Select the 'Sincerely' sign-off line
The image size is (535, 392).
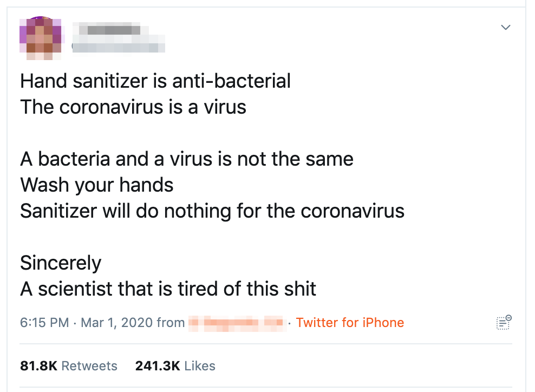(61, 263)
